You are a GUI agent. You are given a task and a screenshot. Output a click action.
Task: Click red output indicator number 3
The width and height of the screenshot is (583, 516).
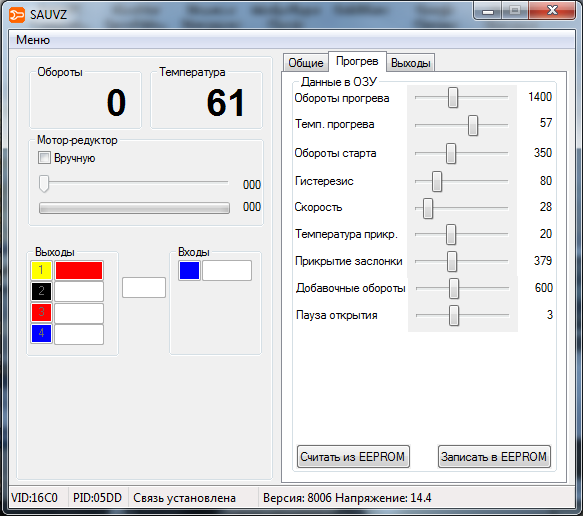[x=41, y=312]
